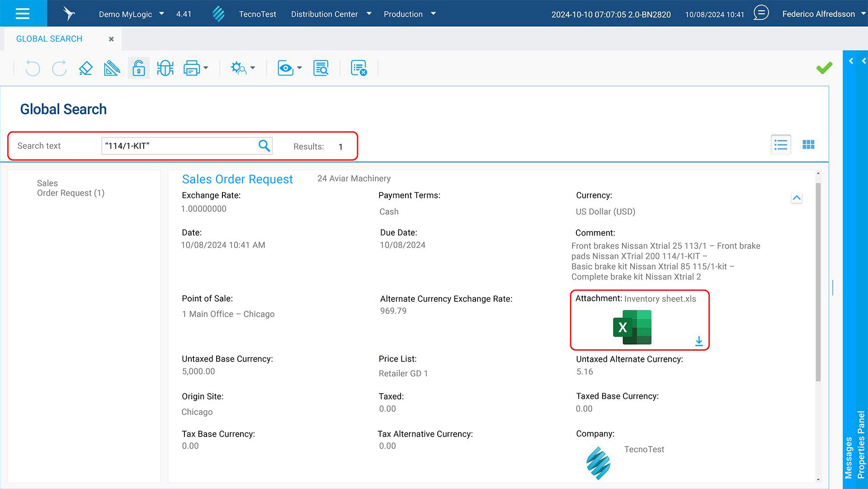
Task: Switch to grid tile view
Action: coord(808,145)
